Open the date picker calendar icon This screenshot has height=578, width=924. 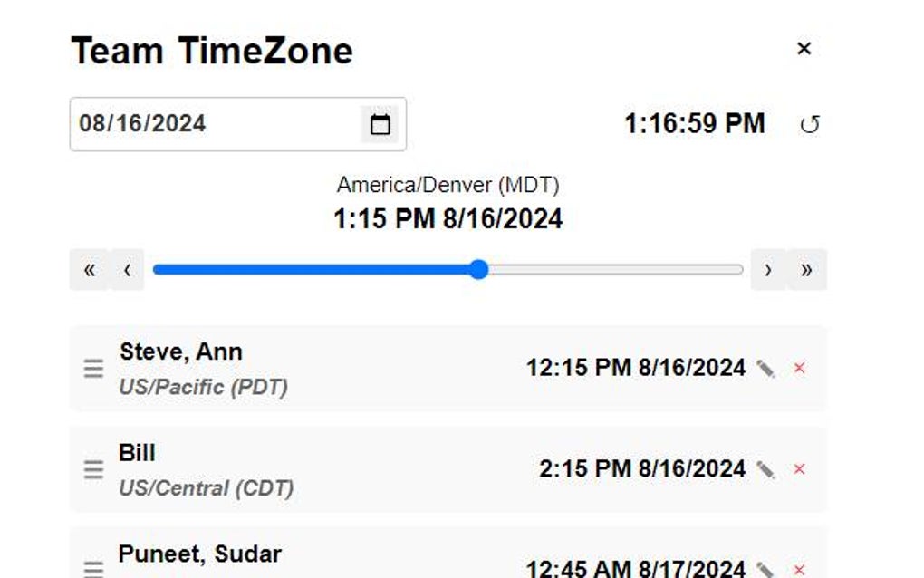pyautogui.click(x=381, y=124)
